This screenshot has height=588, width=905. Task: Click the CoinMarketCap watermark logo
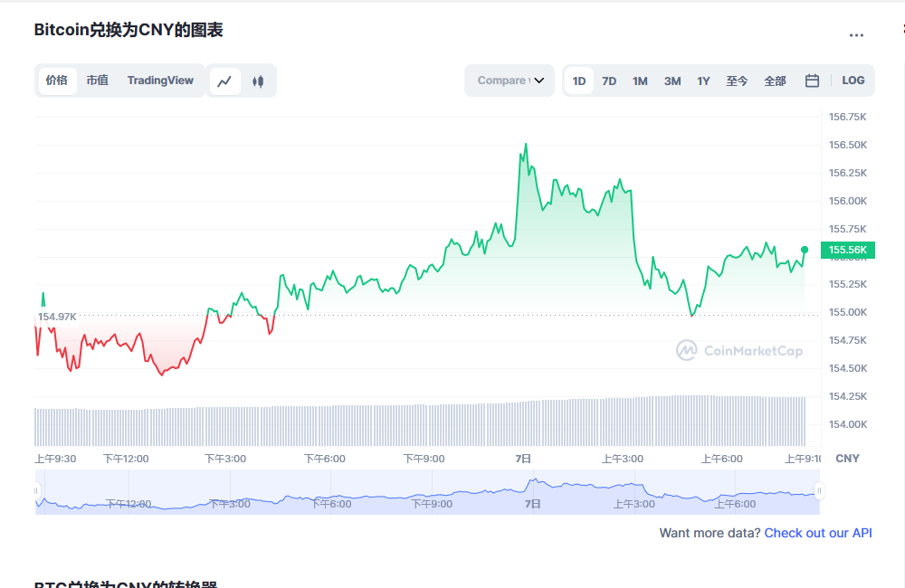click(739, 350)
